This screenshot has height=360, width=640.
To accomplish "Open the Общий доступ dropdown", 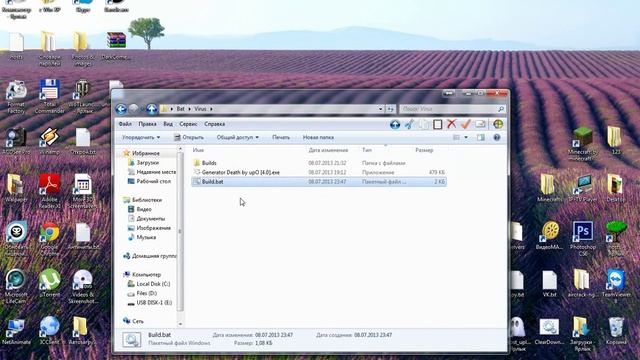I will 238,138.
